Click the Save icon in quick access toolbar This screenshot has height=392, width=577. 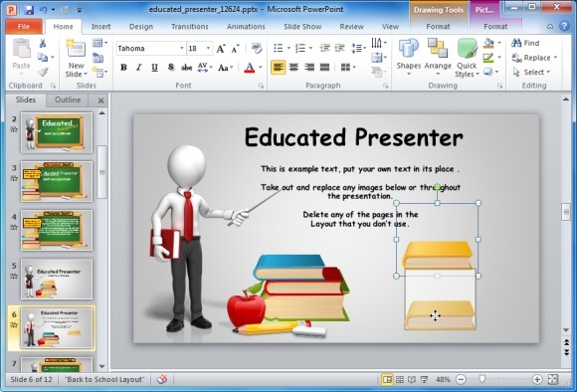pyautogui.click(x=29, y=10)
